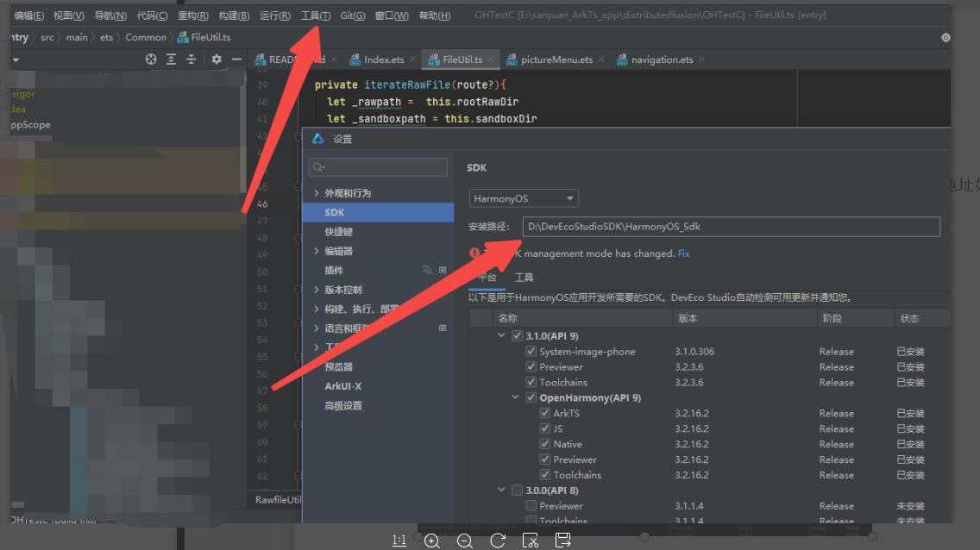Image resolution: width=980 pixels, height=550 pixels.
Task: Collapse the OpenHarmony(API 9) group
Action: (515, 397)
